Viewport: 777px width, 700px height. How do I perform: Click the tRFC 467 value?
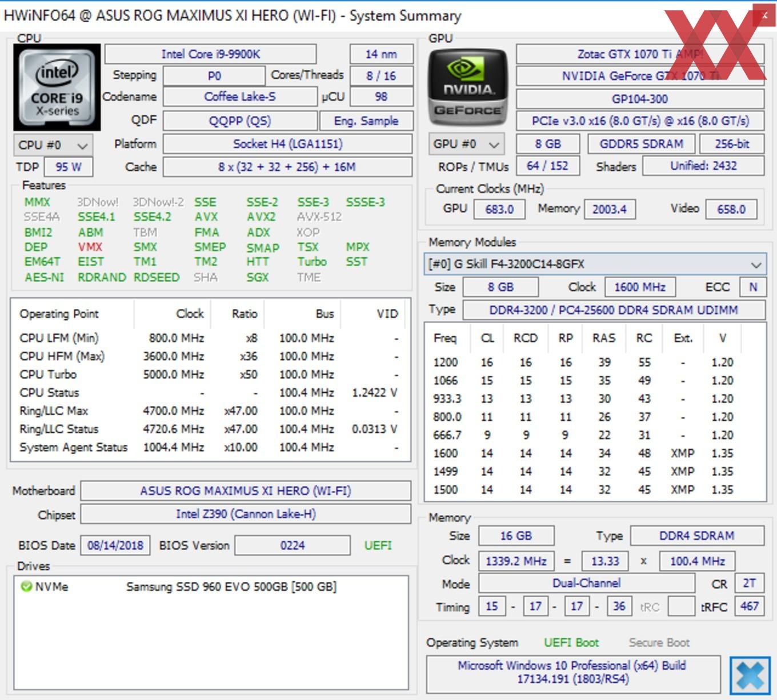749,606
